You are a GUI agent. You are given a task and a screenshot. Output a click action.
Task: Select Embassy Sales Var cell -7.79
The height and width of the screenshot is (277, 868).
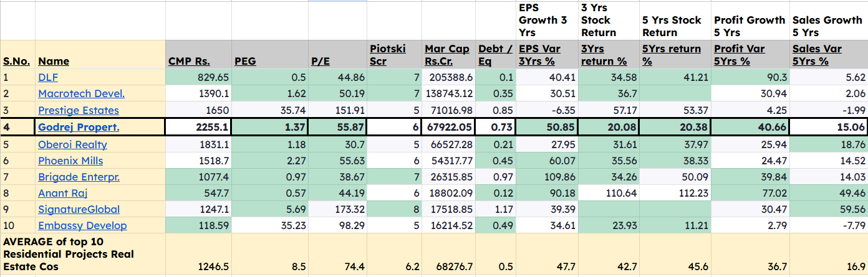(x=829, y=225)
